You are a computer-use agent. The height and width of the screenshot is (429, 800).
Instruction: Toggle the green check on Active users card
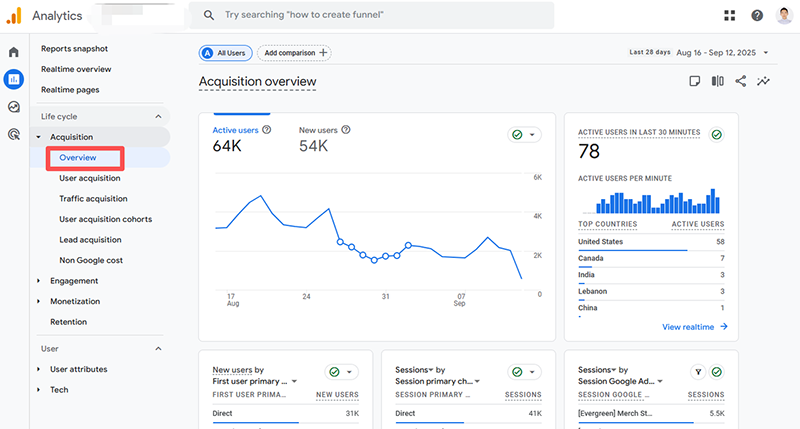tap(523, 135)
